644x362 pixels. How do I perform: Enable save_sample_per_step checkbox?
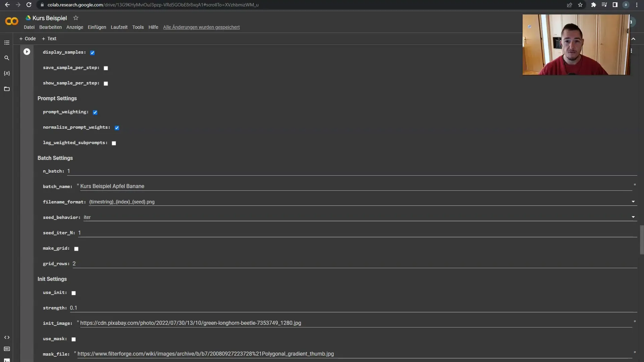(x=106, y=68)
